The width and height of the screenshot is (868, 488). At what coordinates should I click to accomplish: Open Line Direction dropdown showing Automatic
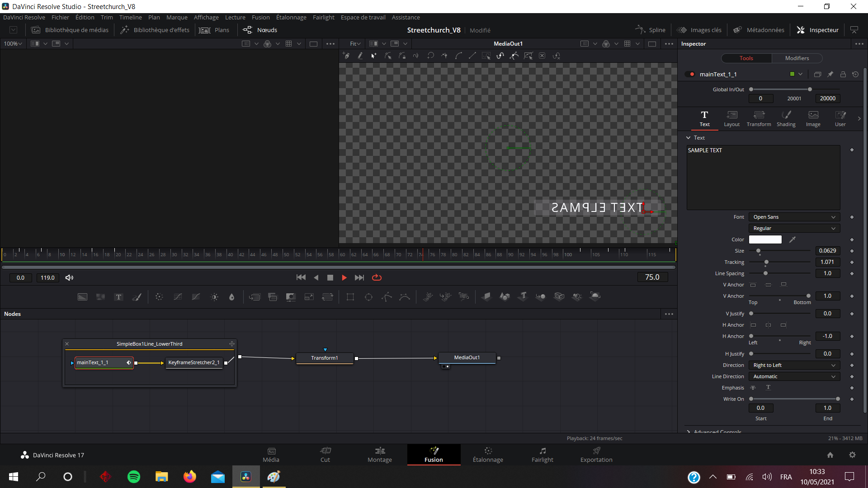[x=794, y=376]
